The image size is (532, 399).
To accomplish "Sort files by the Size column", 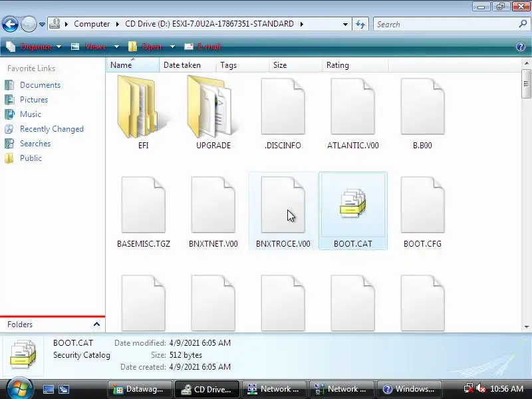I will (x=295, y=65).
